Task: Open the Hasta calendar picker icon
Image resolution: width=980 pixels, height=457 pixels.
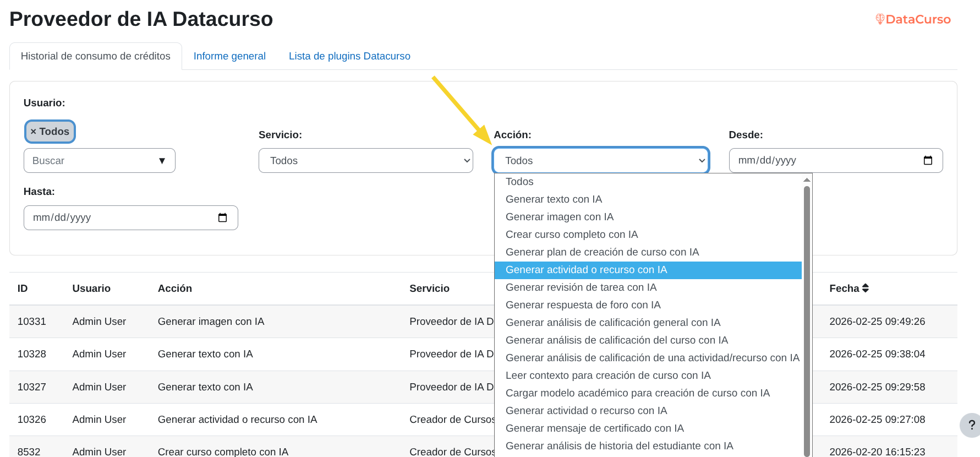Action: click(x=222, y=217)
